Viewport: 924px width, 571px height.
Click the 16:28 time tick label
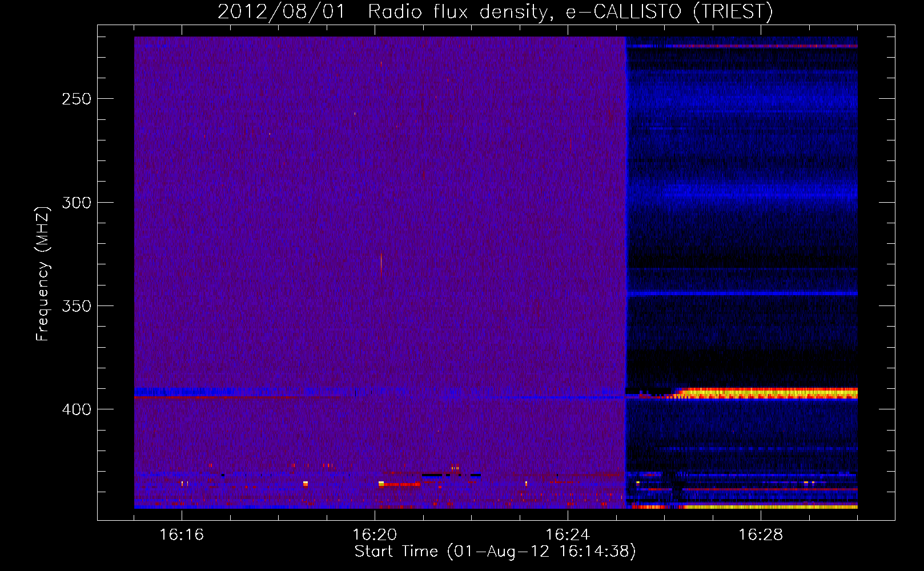pos(761,535)
